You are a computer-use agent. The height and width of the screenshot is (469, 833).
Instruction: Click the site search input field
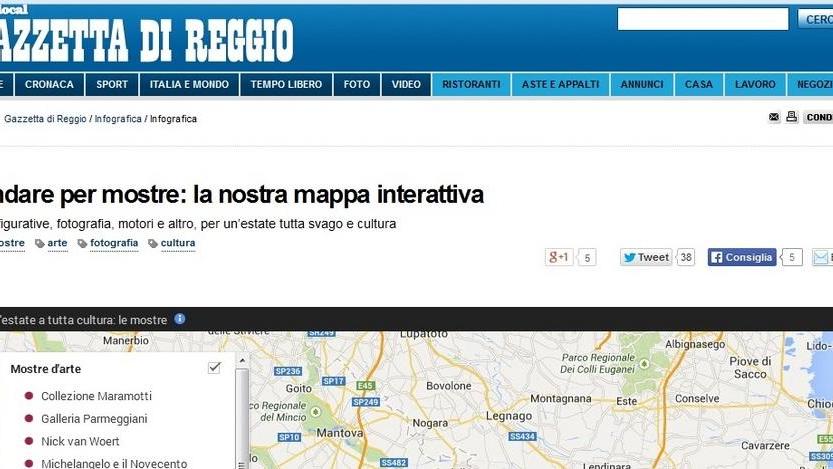pos(703,19)
